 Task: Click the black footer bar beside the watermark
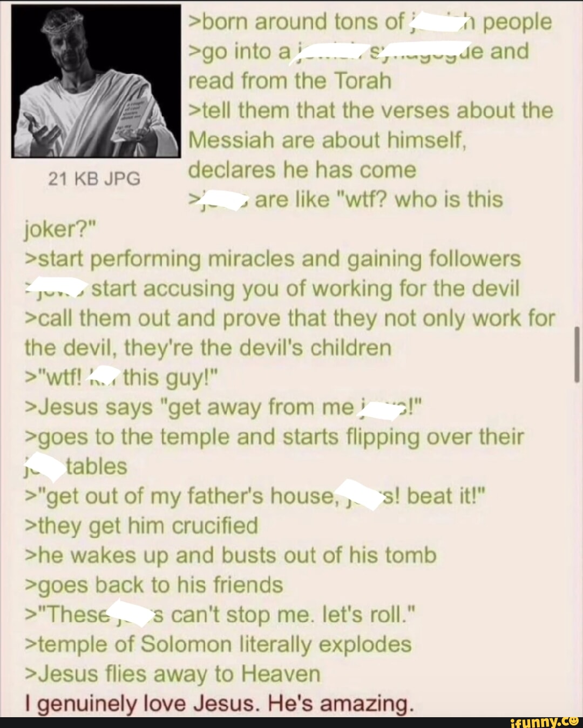(x=254, y=723)
